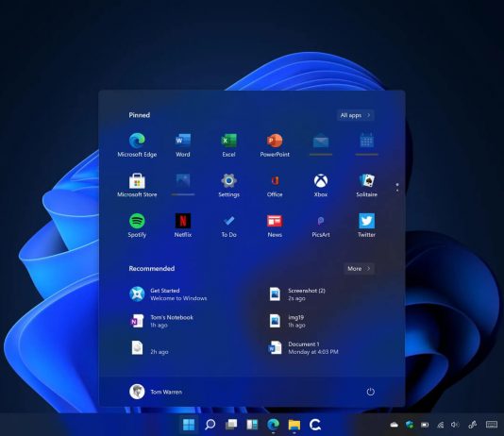Open the white C app icon on taskbar

tap(315, 425)
